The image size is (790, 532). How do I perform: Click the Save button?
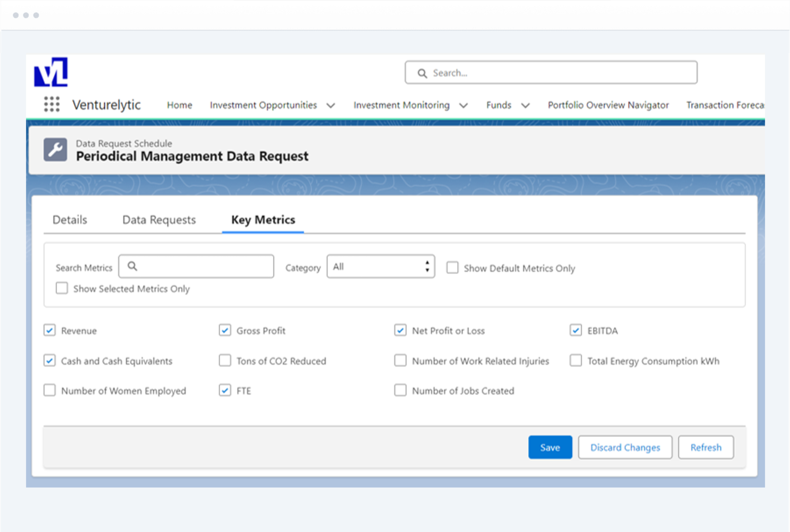550,447
